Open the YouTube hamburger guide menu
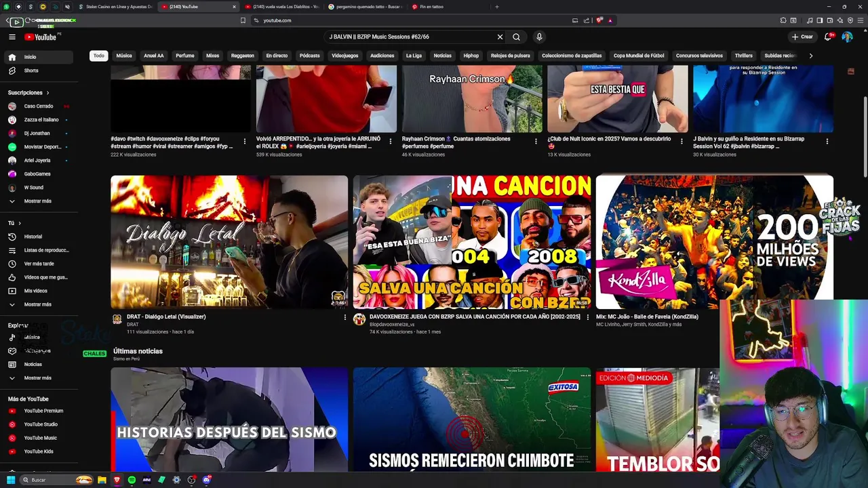This screenshot has width=868, height=488. coord(12,37)
